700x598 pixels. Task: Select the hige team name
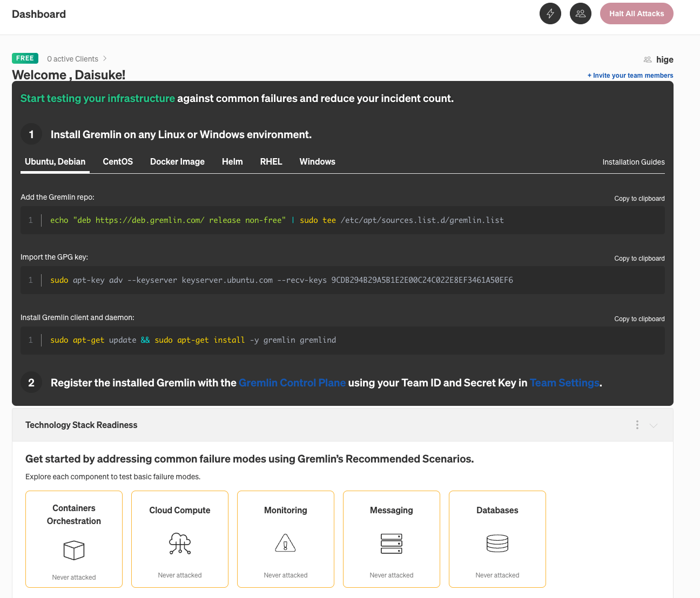point(665,59)
